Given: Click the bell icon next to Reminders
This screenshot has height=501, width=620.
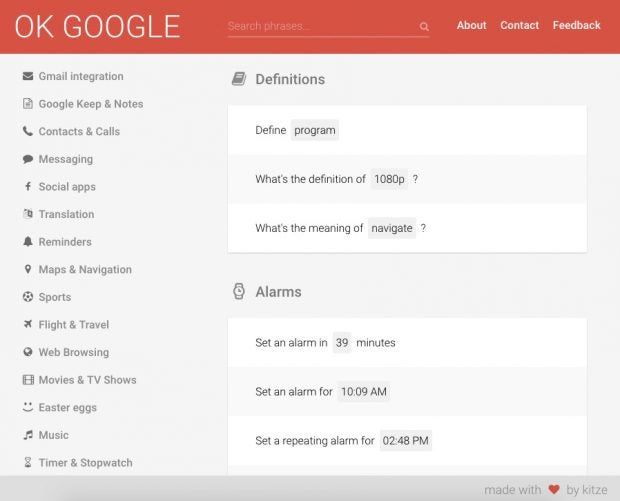Looking at the screenshot, I should click(28, 242).
